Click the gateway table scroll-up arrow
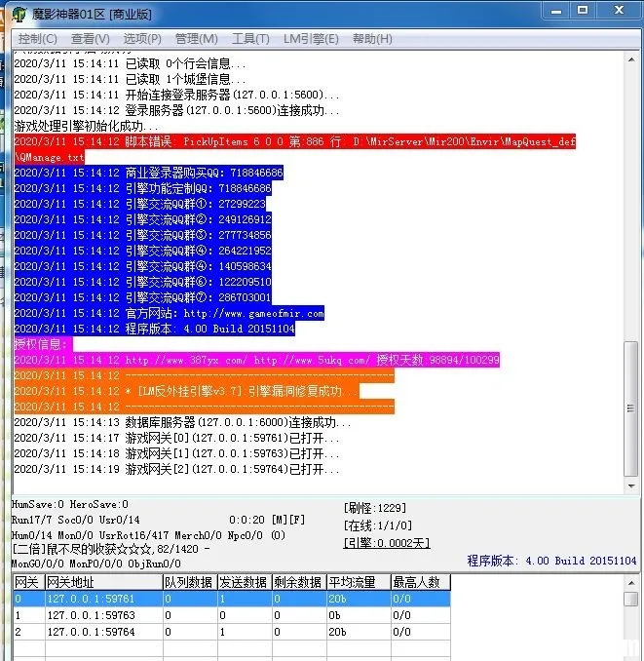This screenshot has width=644, height=661. [x=631, y=583]
